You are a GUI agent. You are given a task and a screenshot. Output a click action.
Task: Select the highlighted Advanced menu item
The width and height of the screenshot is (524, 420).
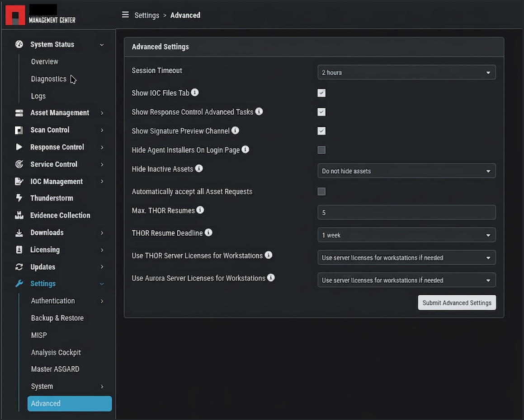point(70,403)
